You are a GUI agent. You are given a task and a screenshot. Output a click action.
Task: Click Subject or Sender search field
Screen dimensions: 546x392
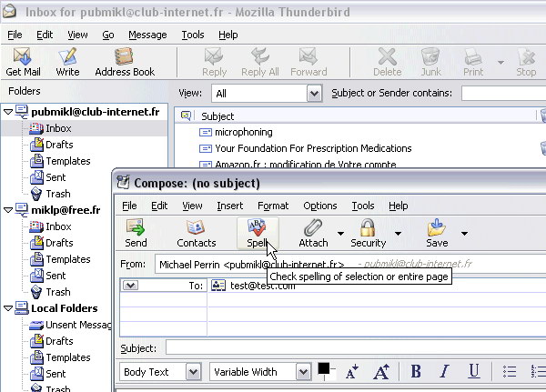coord(503,94)
